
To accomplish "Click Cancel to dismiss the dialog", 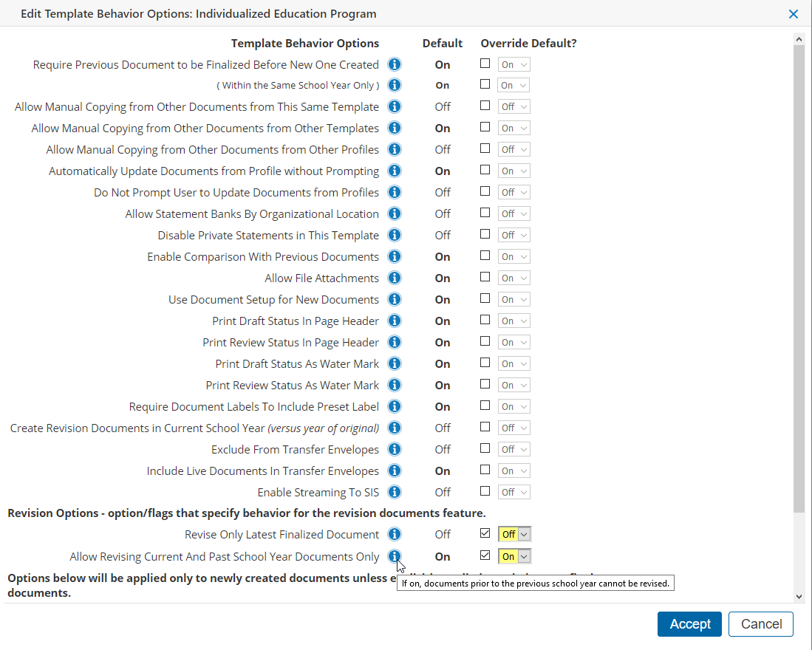I will [761, 623].
